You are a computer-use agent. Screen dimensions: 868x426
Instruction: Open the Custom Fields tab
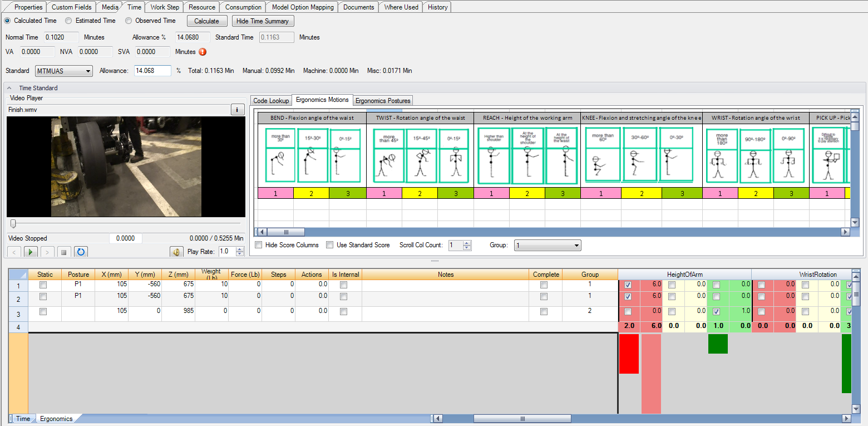(71, 7)
